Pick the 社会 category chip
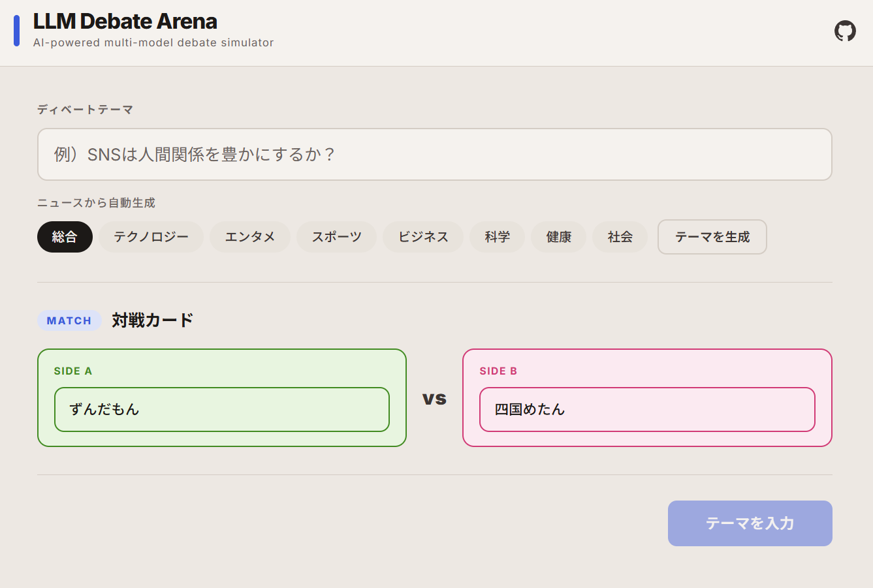The height and width of the screenshot is (588, 873). pos(620,237)
